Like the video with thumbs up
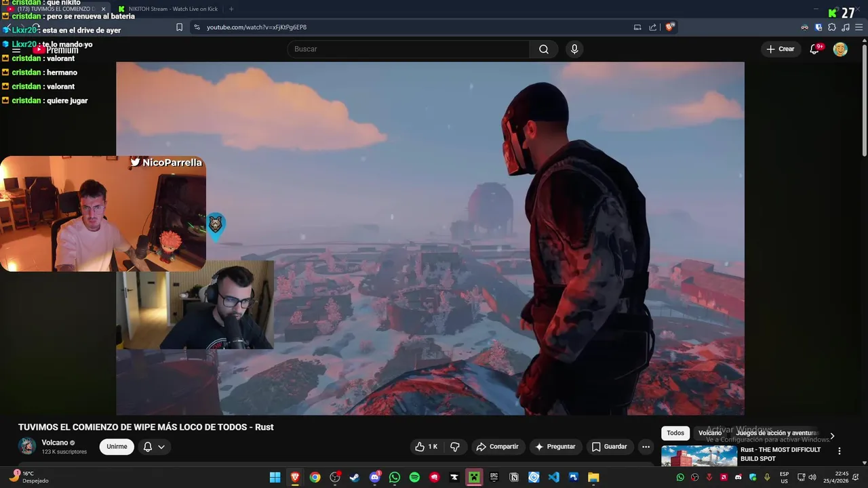This screenshot has height=488, width=868. [427, 447]
